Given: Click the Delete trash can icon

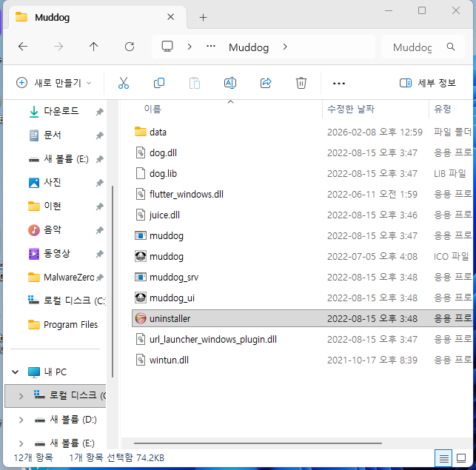Looking at the screenshot, I should point(301,83).
